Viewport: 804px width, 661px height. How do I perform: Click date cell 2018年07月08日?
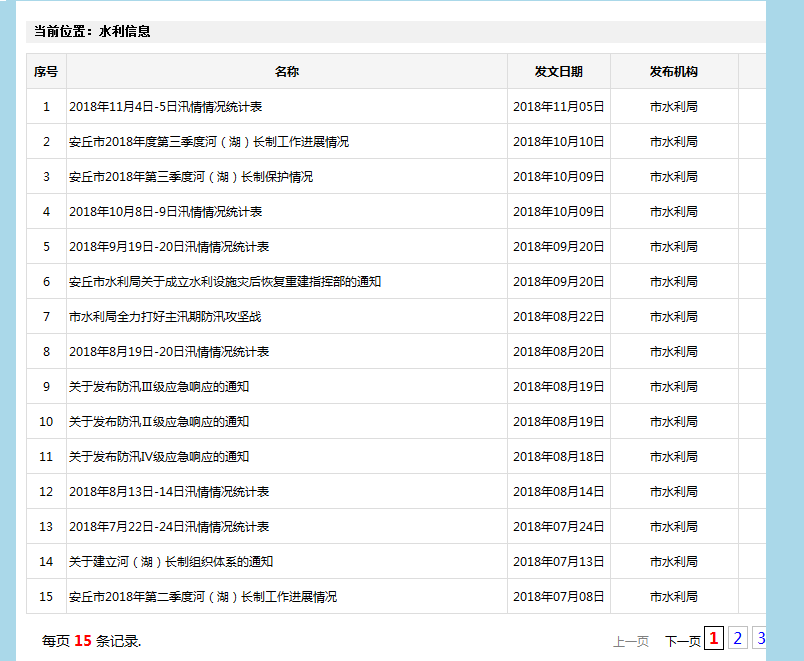point(558,597)
